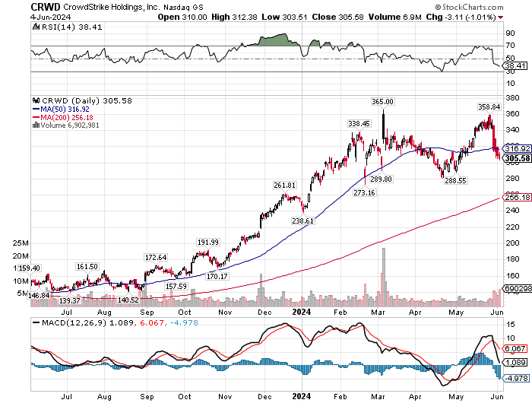
Task: Click the 191.99 price label
Action: coord(208,243)
